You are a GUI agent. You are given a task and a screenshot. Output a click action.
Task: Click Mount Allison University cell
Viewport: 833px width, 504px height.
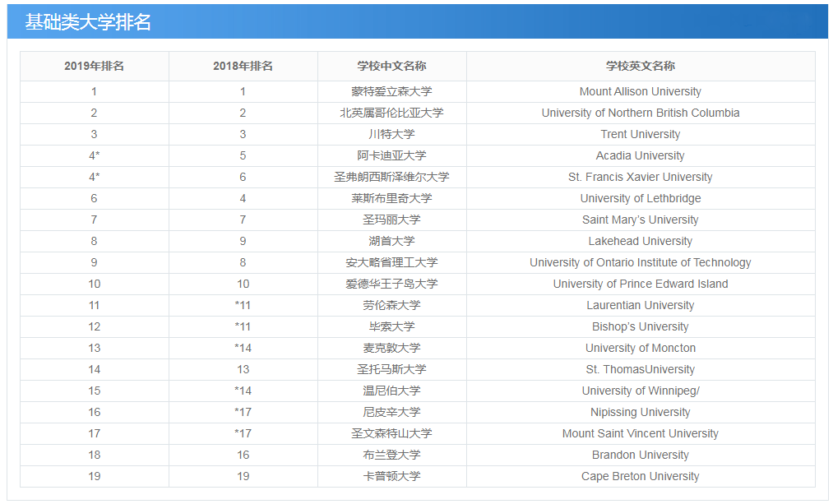pyautogui.click(x=640, y=91)
